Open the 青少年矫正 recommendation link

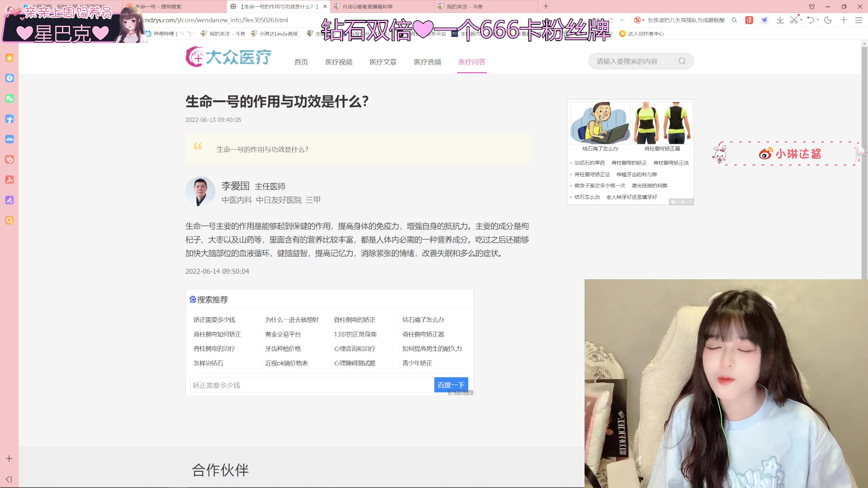pos(417,363)
